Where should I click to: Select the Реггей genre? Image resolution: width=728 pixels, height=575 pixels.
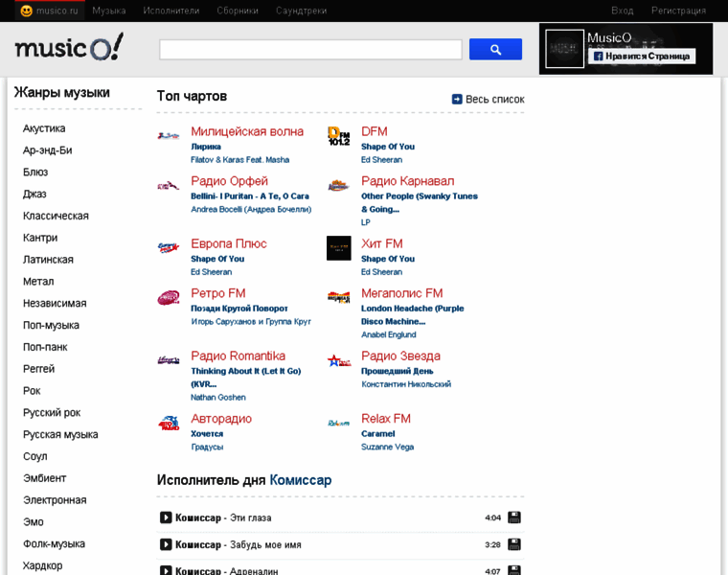click(39, 369)
